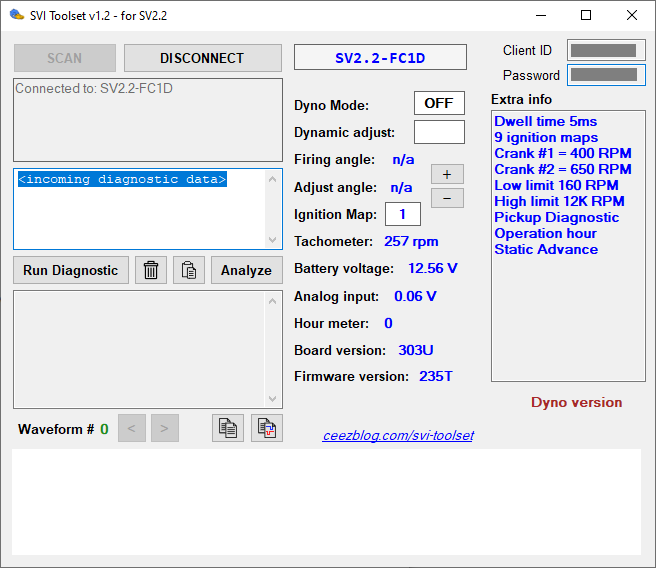Click the DISCONNECT button
Image resolution: width=656 pixels, height=568 pixels.
point(202,58)
